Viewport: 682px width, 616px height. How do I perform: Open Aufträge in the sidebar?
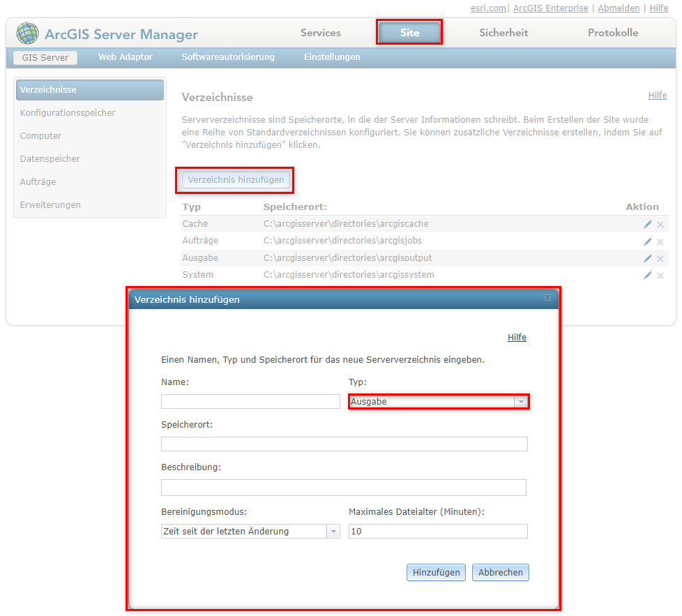click(38, 182)
